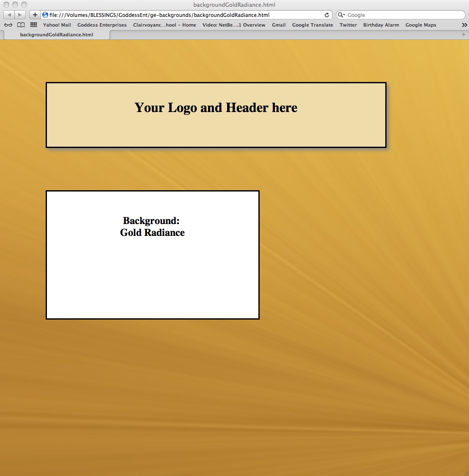The height and width of the screenshot is (476, 469).
Task: Select the backgroundGoldRadiance.html tab
Action: [57, 35]
